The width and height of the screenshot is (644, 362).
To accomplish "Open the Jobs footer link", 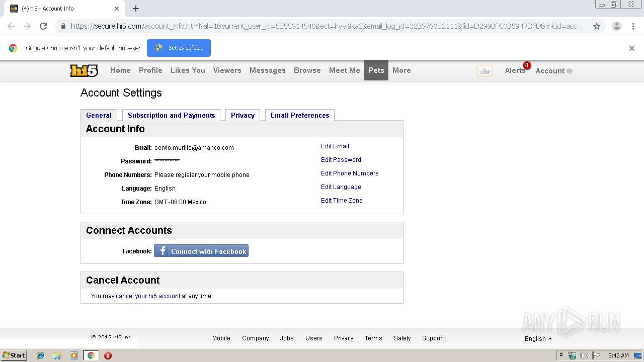I will [287, 338].
